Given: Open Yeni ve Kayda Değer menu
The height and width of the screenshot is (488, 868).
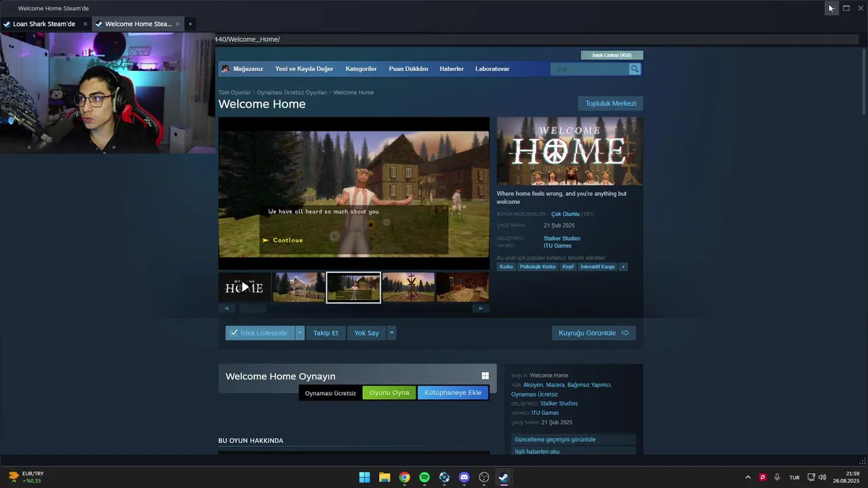Looking at the screenshot, I should coord(304,69).
